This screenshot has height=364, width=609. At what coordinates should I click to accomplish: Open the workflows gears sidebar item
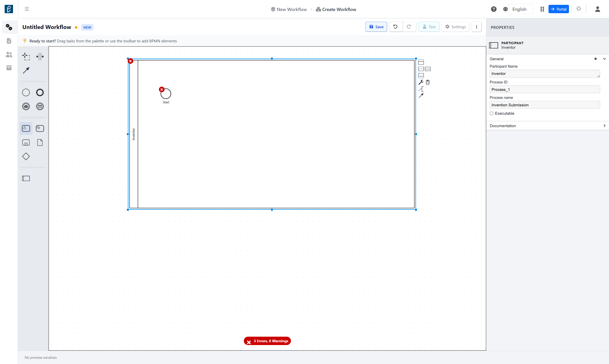click(x=9, y=27)
